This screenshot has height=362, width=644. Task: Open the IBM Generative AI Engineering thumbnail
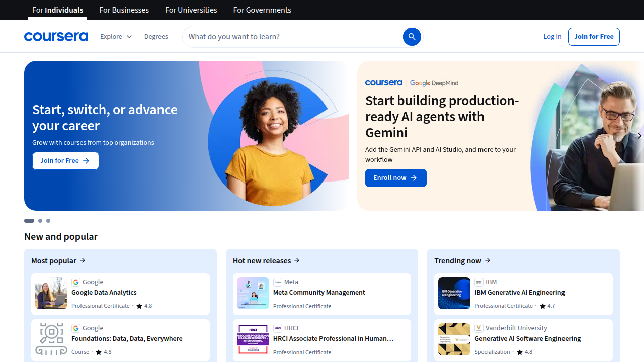pyautogui.click(x=454, y=293)
